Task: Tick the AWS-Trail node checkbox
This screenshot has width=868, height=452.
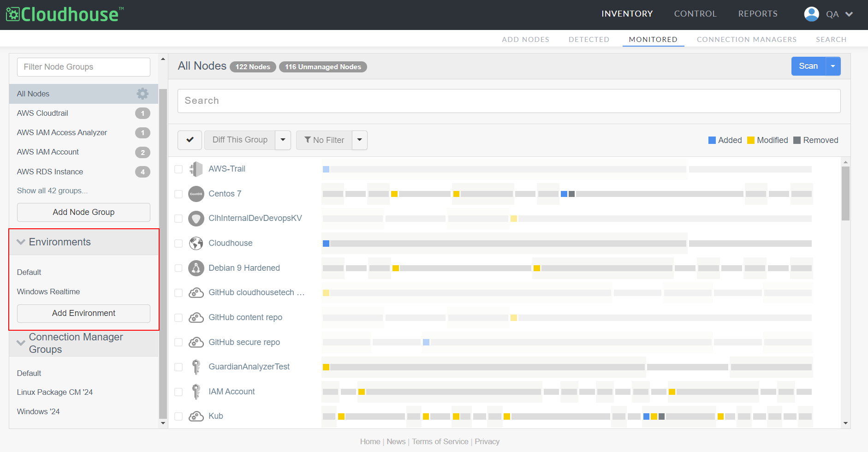Action: (x=178, y=169)
